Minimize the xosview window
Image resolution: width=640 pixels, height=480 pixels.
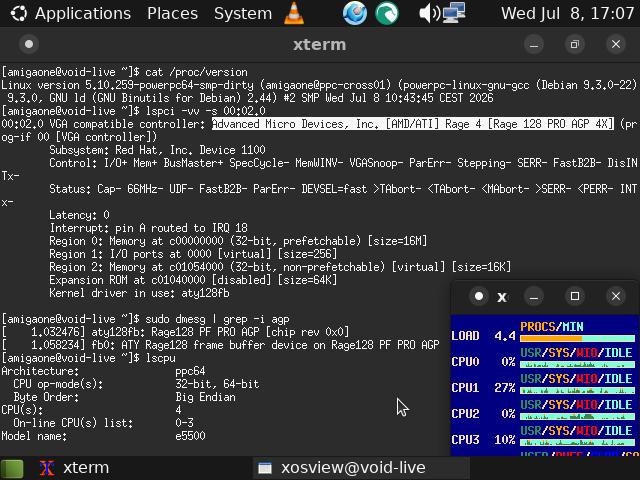click(x=534, y=296)
